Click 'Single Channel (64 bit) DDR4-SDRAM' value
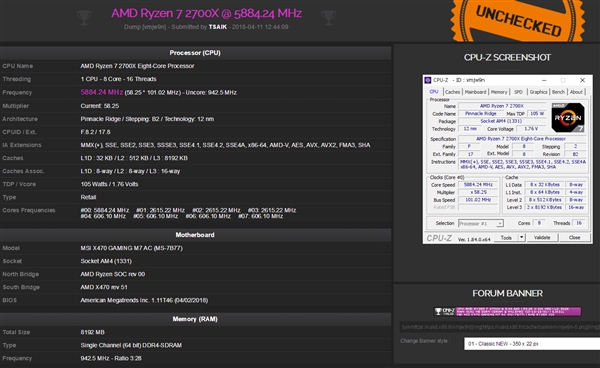The width and height of the screenshot is (600, 368). click(x=131, y=345)
